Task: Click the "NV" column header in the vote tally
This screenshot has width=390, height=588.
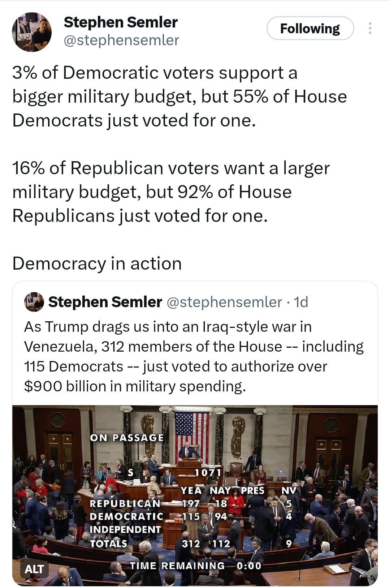Action: click(x=289, y=490)
